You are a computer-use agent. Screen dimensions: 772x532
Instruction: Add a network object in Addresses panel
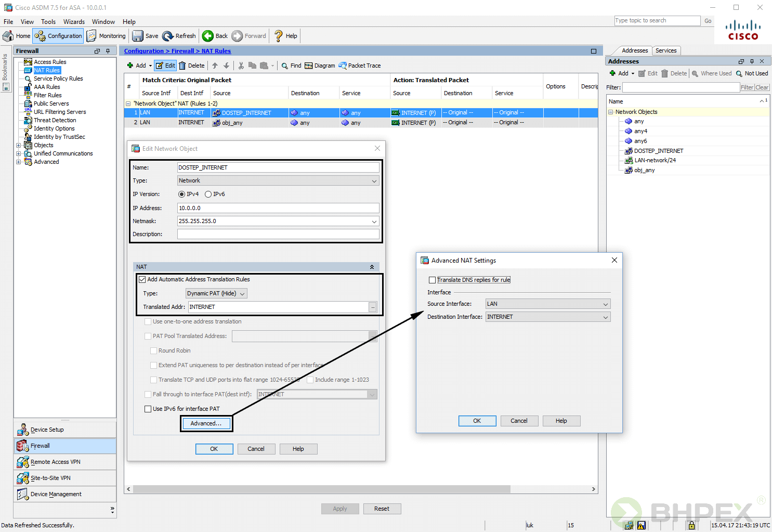click(619, 73)
